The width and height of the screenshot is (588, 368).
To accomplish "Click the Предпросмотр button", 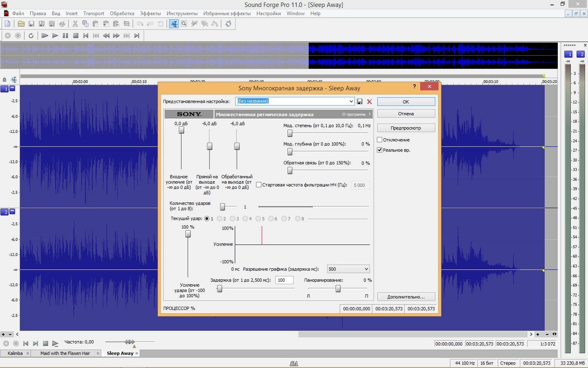I will click(x=406, y=128).
